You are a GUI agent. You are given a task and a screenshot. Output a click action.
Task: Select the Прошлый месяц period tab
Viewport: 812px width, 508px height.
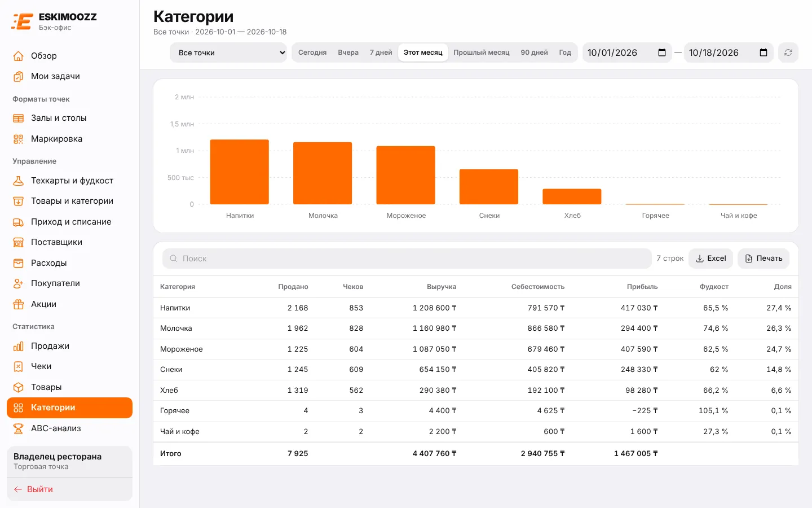click(x=482, y=52)
